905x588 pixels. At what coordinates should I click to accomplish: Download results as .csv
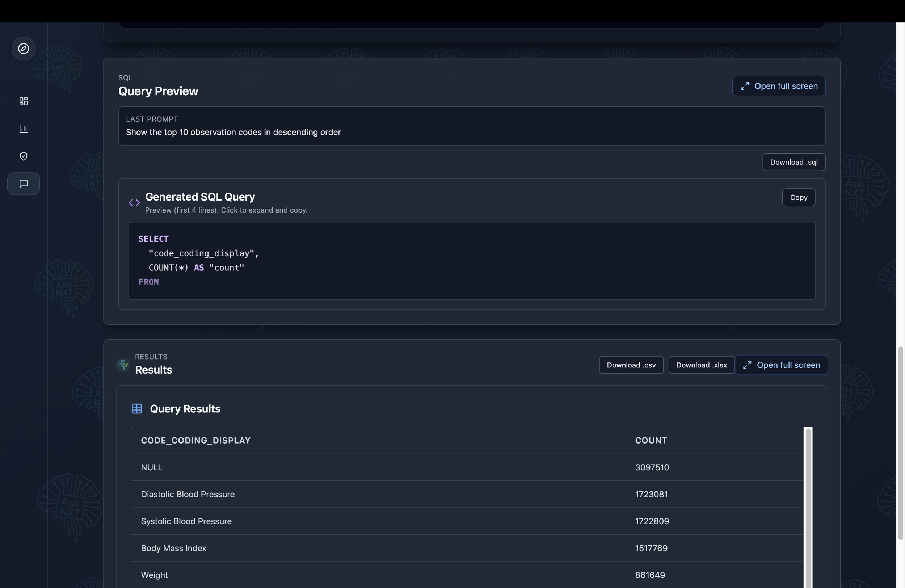(631, 365)
